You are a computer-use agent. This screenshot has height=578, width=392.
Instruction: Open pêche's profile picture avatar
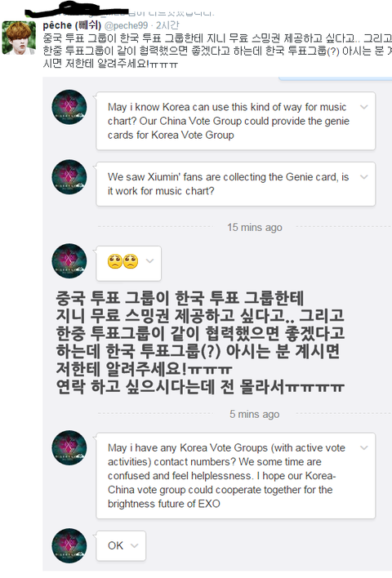[19, 38]
